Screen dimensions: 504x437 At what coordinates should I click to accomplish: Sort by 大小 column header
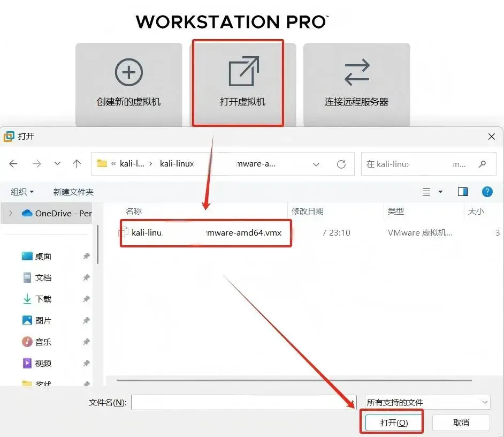[x=476, y=211]
